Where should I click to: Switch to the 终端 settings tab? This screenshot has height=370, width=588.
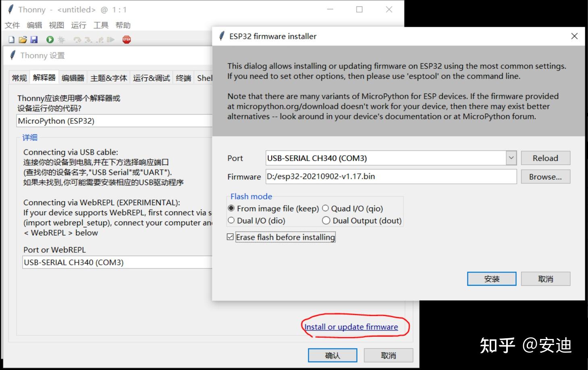(x=183, y=78)
